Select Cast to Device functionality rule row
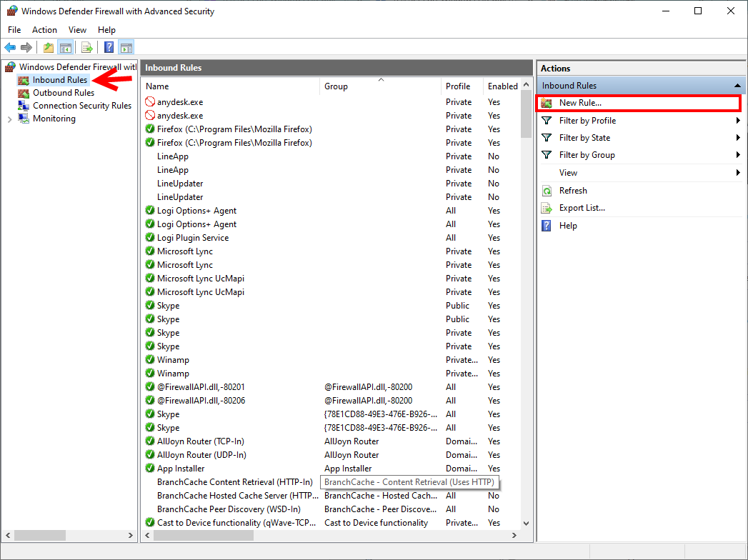The height and width of the screenshot is (560, 748). coord(331,522)
